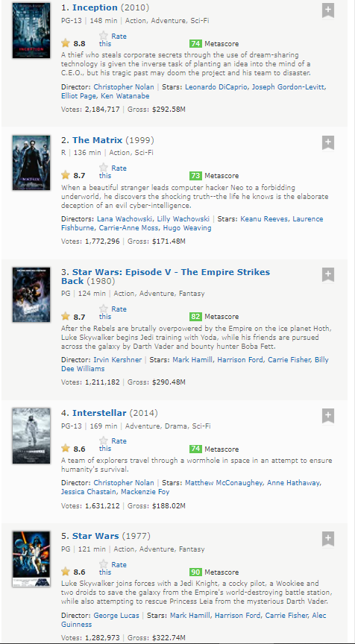Image resolution: width=355 pixels, height=644 pixels.
Task: Visit Lana Wachowski director page
Action: coord(125,219)
